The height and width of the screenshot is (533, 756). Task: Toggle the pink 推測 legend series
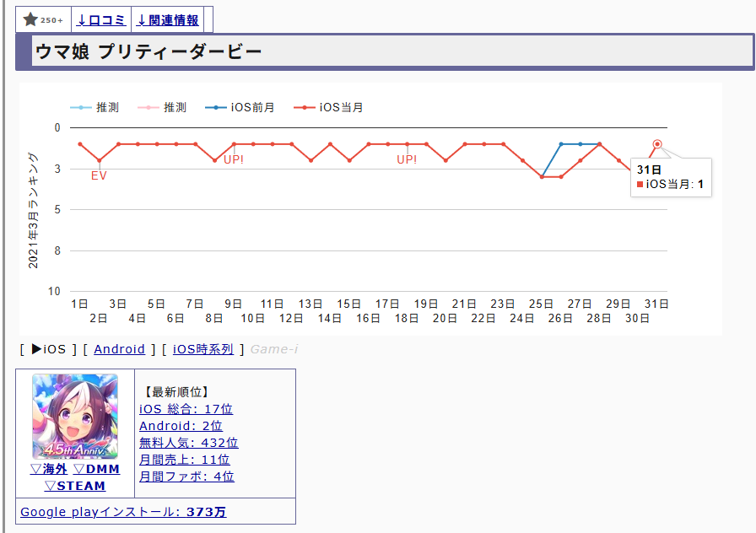[x=162, y=107]
